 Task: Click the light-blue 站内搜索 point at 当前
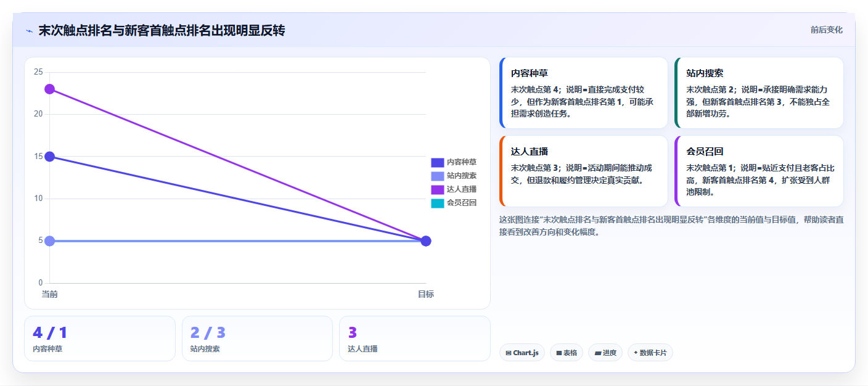pyautogui.click(x=49, y=240)
